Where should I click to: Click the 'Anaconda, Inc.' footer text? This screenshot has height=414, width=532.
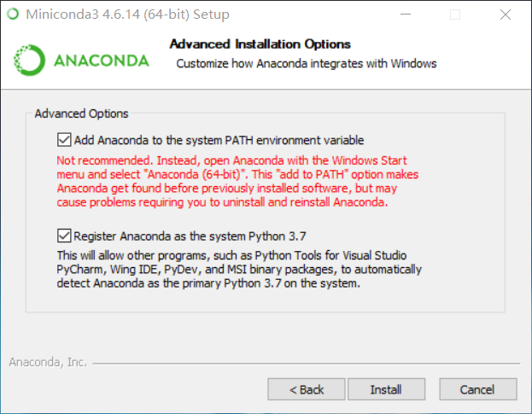pos(48,362)
